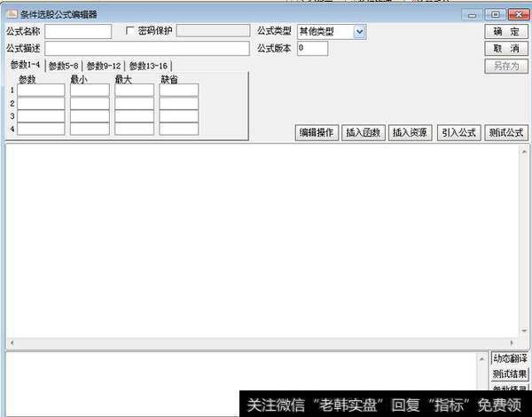Click the 最大 field in row 1

click(135, 90)
